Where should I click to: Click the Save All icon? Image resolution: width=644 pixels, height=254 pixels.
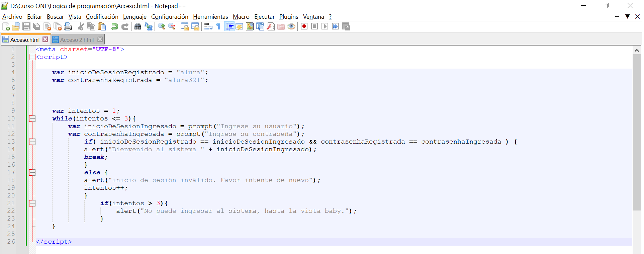[37, 27]
